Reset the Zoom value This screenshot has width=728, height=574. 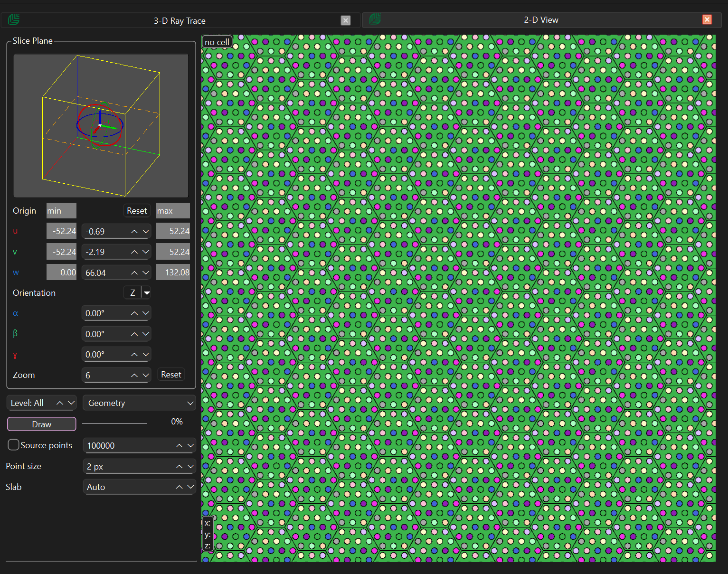pyautogui.click(x=171, y=375)
